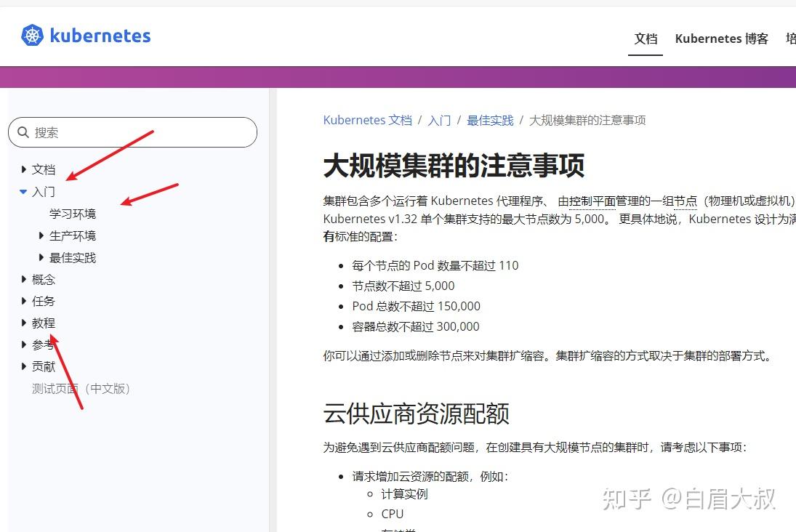Select 学习环境 in the sidebar
Screen dimensions: 796x532
[71, 213]
